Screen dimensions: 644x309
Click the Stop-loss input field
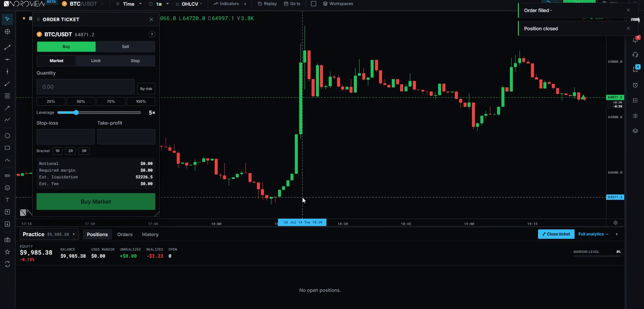(x=65, y=137)
